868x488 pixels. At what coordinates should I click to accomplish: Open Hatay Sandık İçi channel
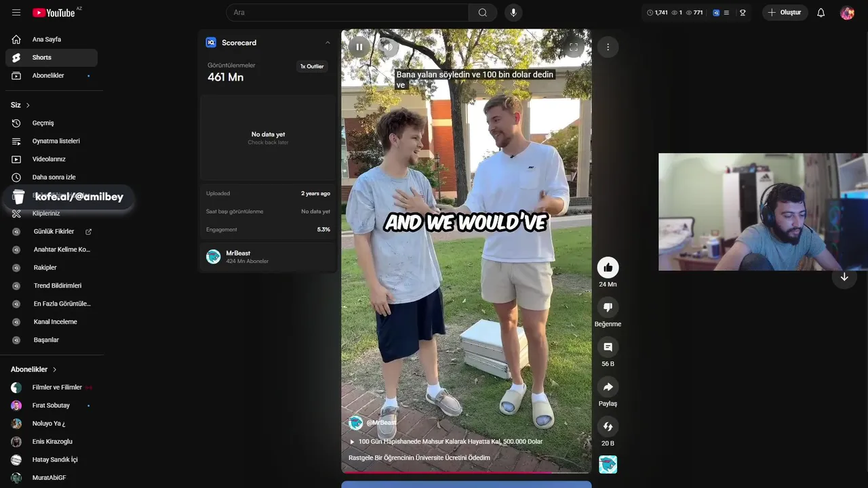tap(52, 460)
